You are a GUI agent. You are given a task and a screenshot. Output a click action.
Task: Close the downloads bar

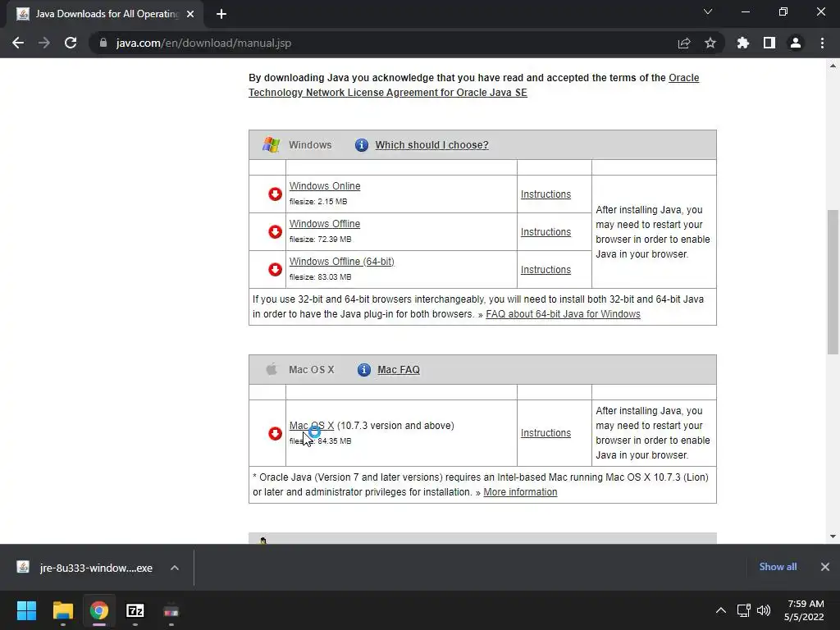click(825, 567)
